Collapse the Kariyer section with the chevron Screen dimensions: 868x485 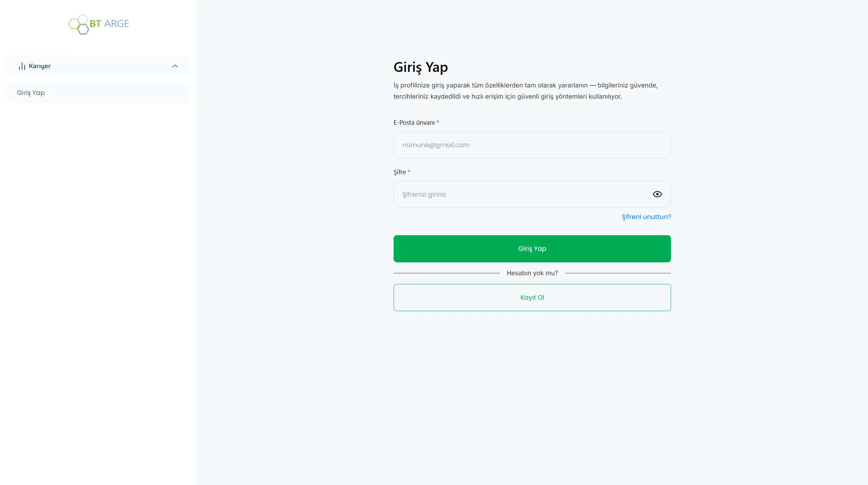(175, 66)
